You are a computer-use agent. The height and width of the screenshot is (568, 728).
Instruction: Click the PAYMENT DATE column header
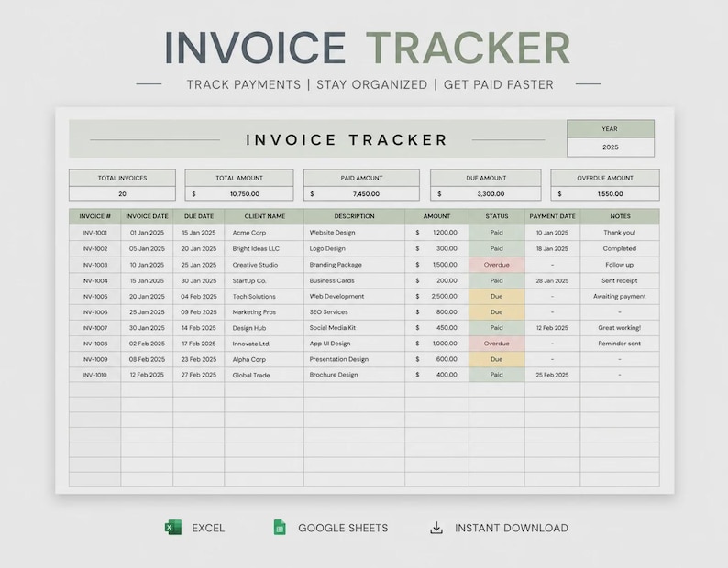coord(553,216)
